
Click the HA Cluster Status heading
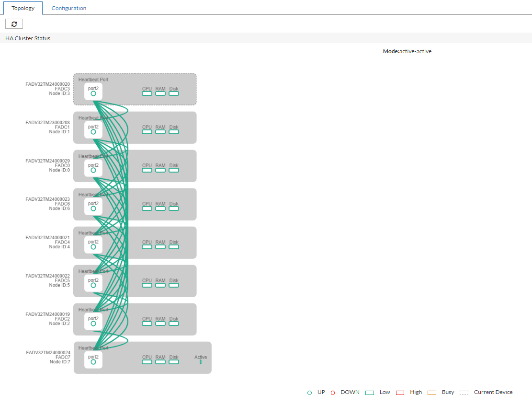coord(28,38)
